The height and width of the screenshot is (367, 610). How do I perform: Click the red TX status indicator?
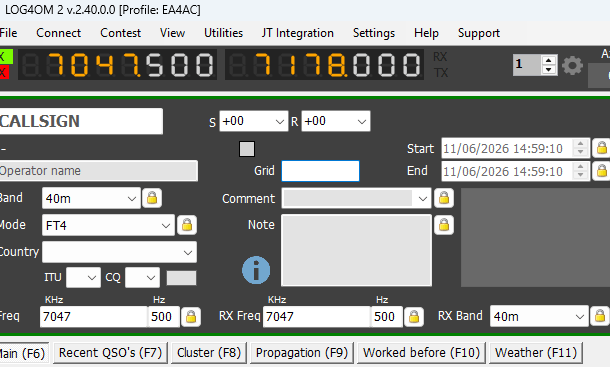point(4,72)
